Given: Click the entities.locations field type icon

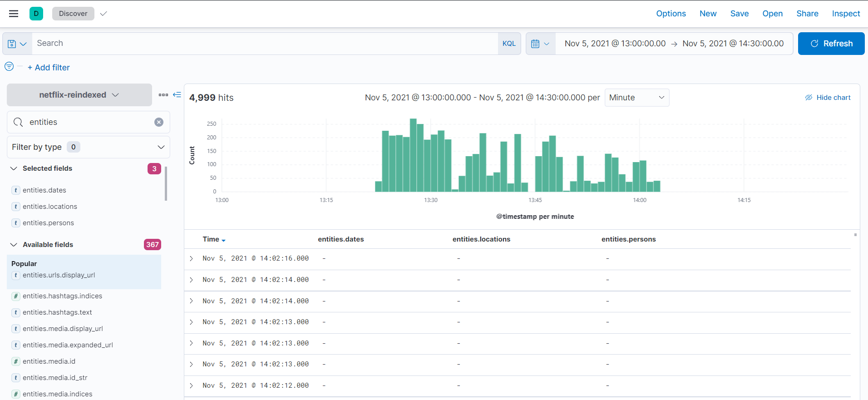Looking at the screenshot, I should tap(16, 207).
